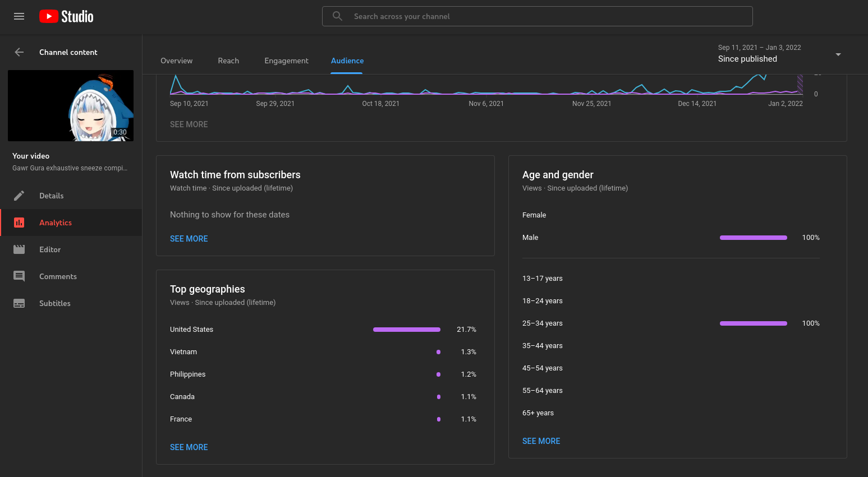Switch to the Overview tab
The image size is (868, 477).
tap(176, 61)
